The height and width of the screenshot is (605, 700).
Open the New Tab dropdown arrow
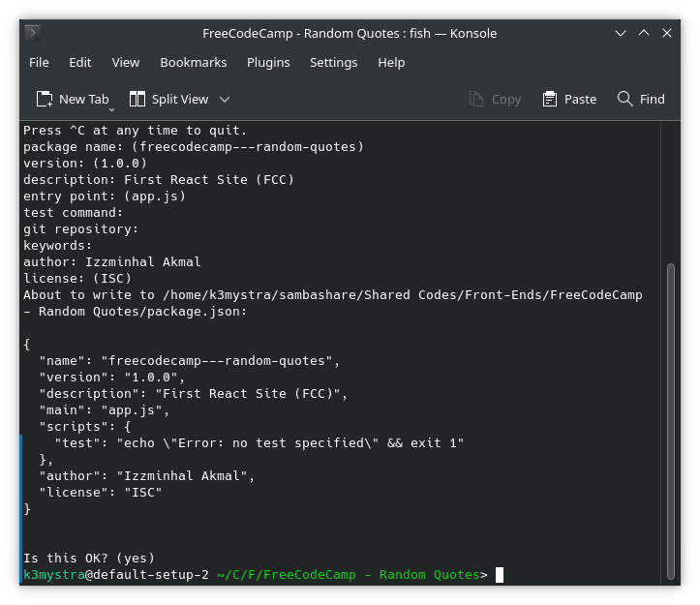click(x=111, y=109)
